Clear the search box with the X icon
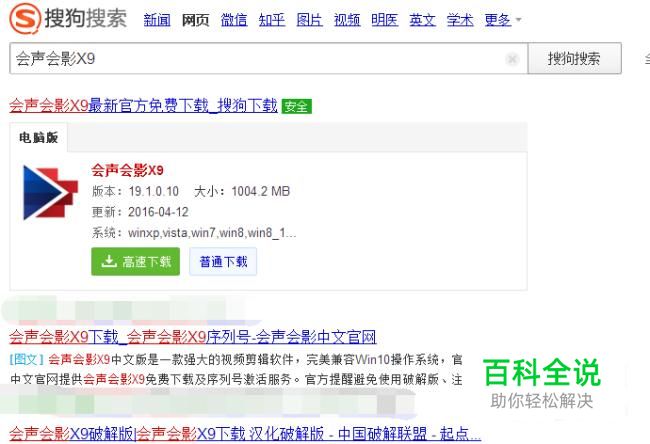 [x=512, y=59]
